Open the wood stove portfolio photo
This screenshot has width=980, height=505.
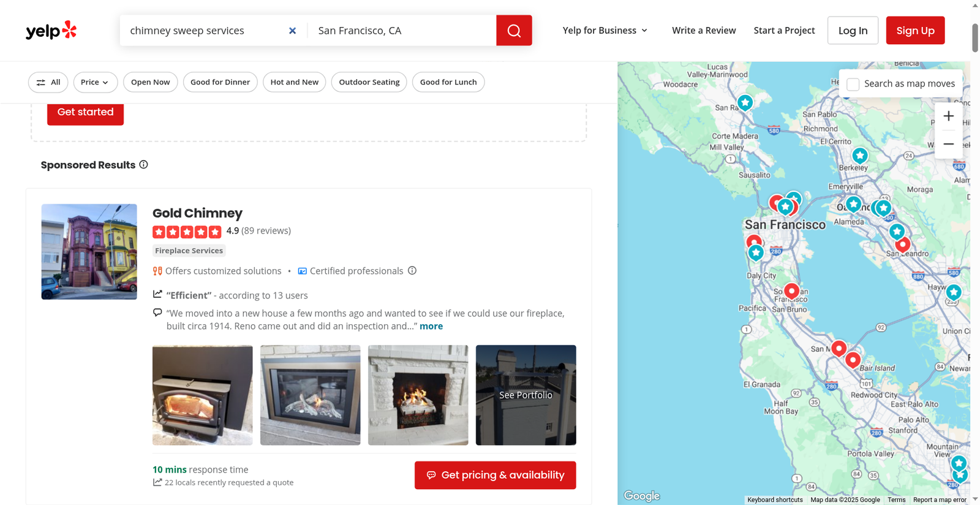click(x=203, y=395)
